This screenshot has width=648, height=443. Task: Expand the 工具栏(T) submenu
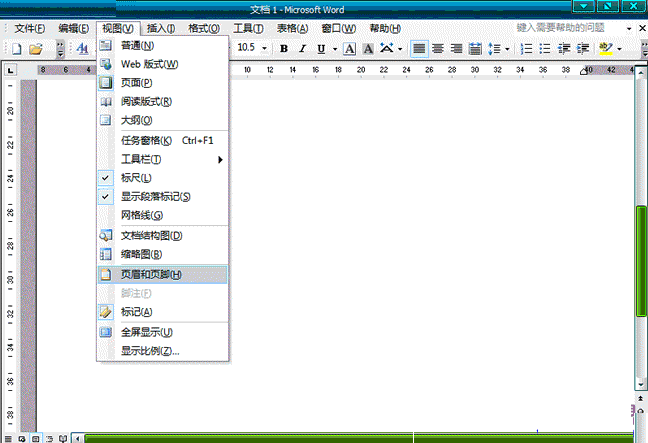pyautogui.click(x=163, y=159)
